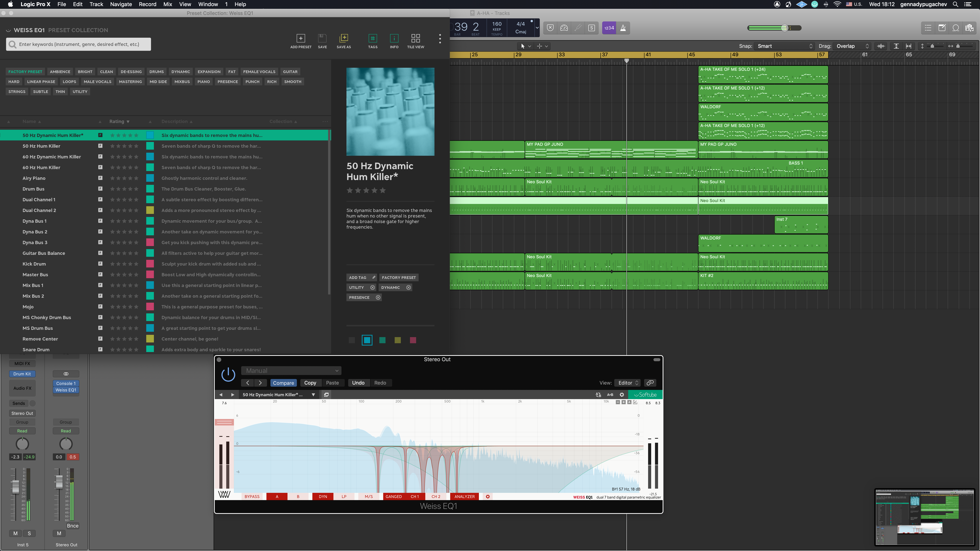Image resolution: width=980 pixels, height=551 pixels.
Task: Toggle count-in 1234 button
Action: [x=609, y=28]
